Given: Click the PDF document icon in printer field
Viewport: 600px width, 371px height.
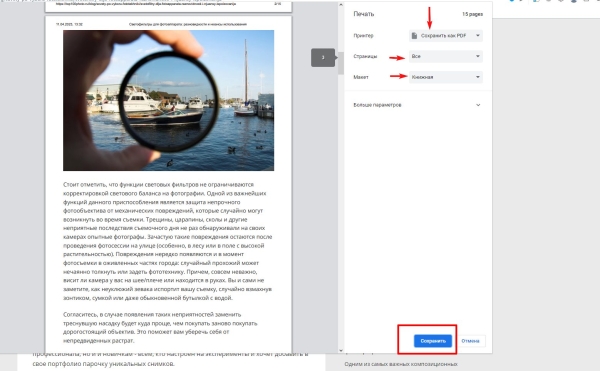Looking at the screenshot, I should tap(414, 36).
